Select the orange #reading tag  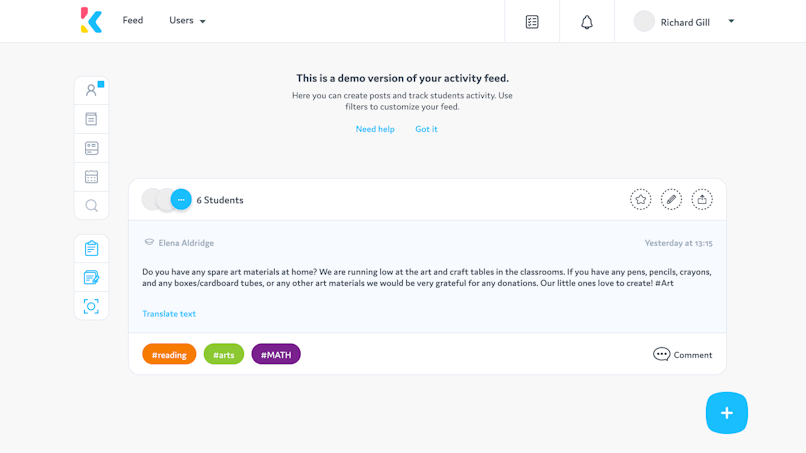(169, 354)
